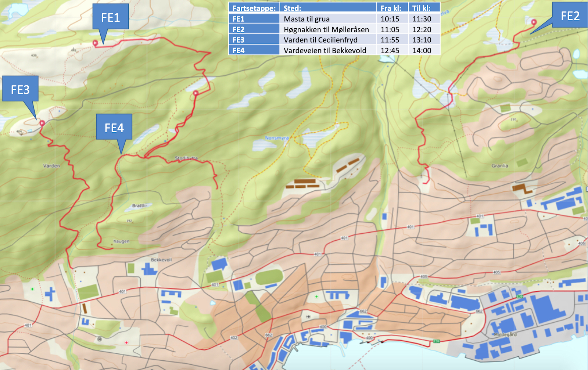This screenshot has width=588, height=370.
Task: Select the FE4 cell in the table
Action: point(254,50)
